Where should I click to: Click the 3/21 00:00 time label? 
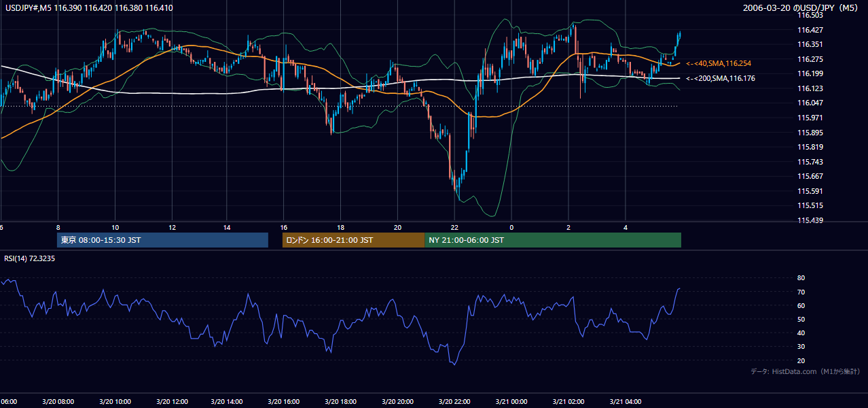coord(511,402)
